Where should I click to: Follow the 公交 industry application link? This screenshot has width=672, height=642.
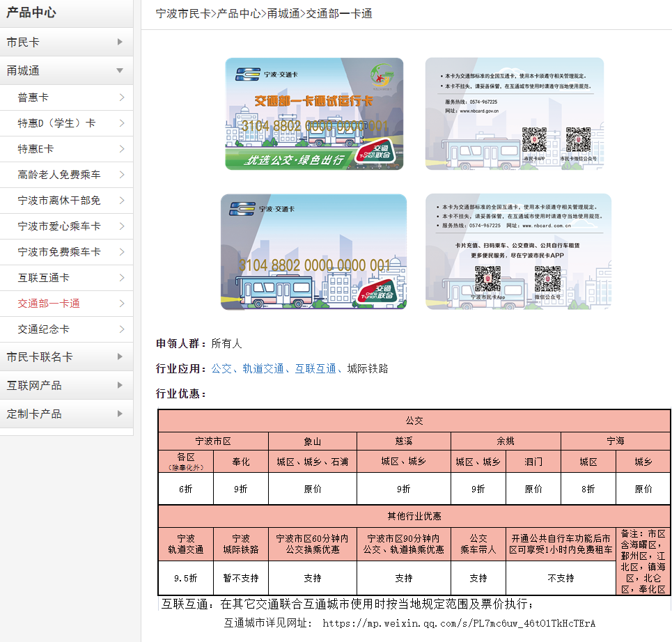(221, 368)
